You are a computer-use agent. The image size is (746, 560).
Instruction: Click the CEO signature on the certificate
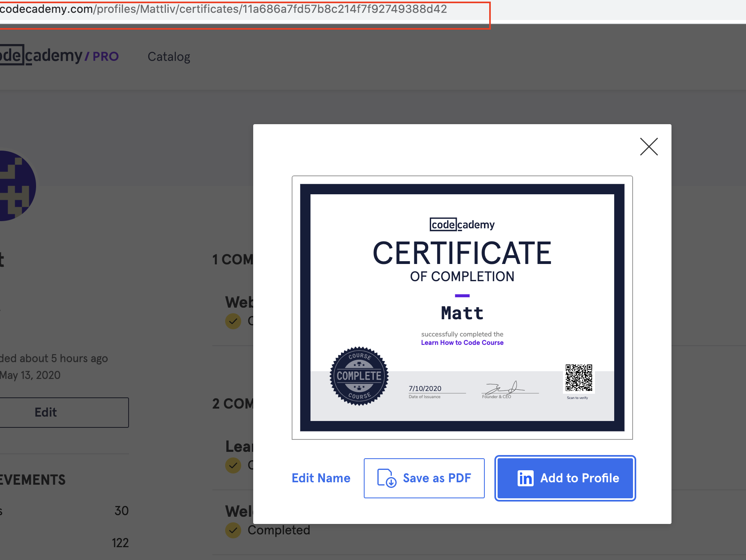(x=504, y=388)
